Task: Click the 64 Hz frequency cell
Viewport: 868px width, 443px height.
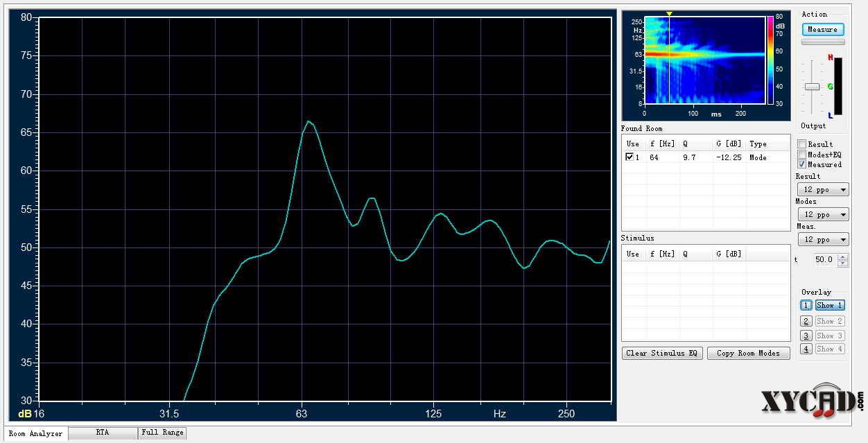Action: [x=654, y=157]
